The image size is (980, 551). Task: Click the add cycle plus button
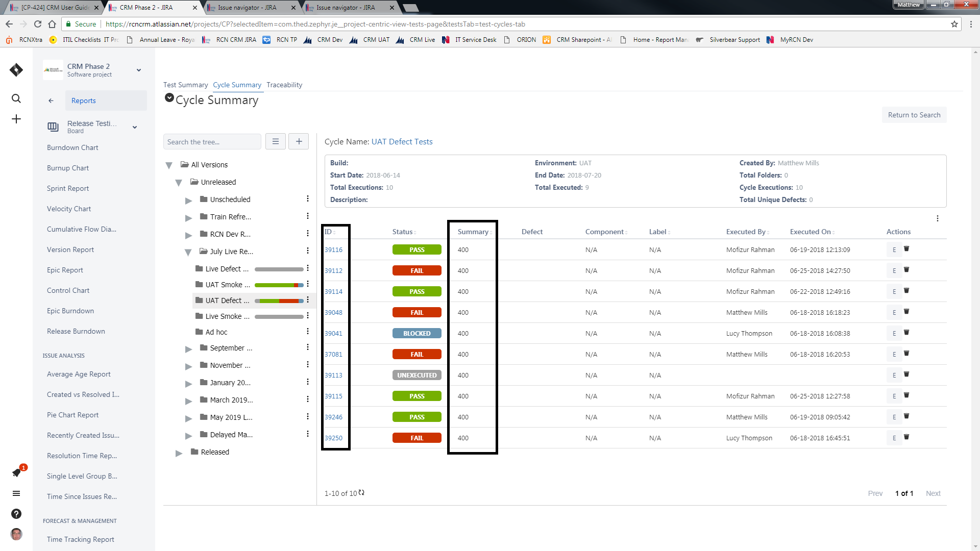pyautogui.click(x=299, y=141)
